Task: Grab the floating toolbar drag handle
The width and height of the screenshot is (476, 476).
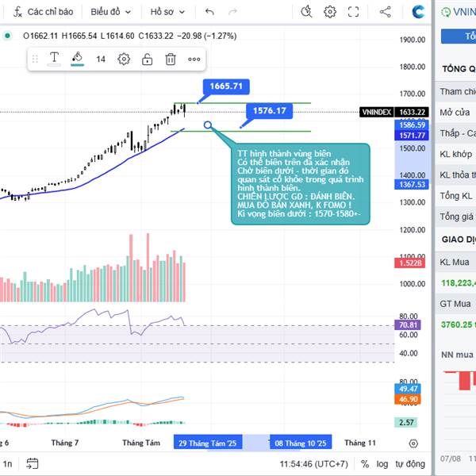Action: [35, 59]
